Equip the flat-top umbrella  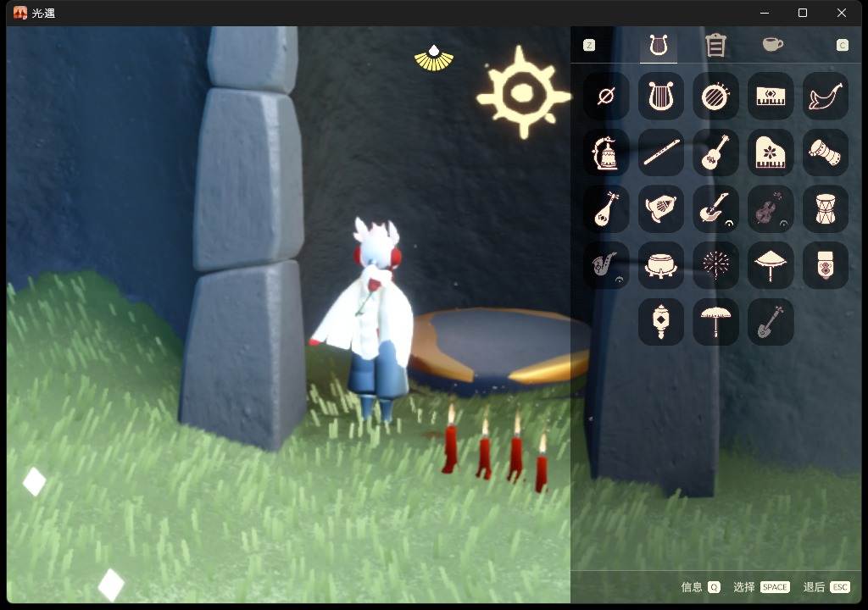point(715,322)
